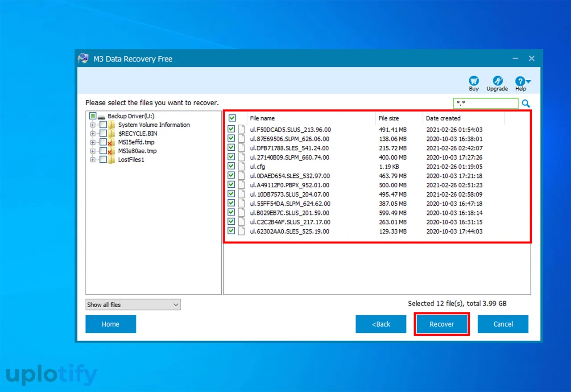571x392 pixels.
Task: Click the LostFiles1 folder icon
Action: [x=112, y=160]
